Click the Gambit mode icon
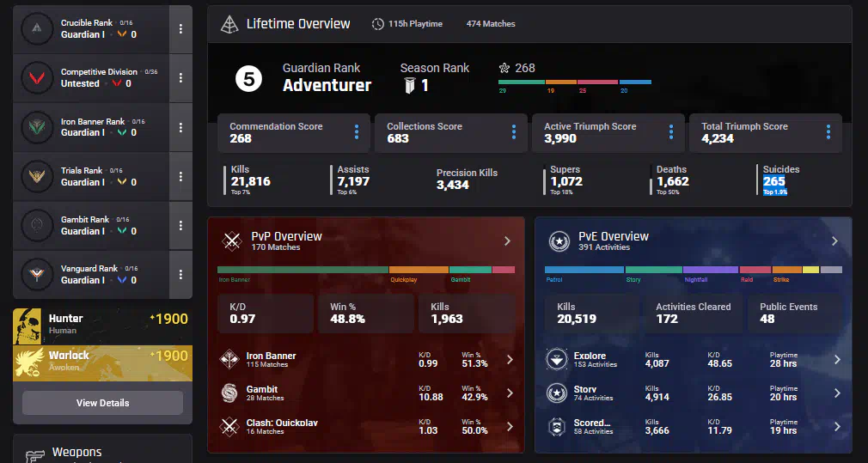The height and width of the screenshot is (463, 868). tap(229, 393)
